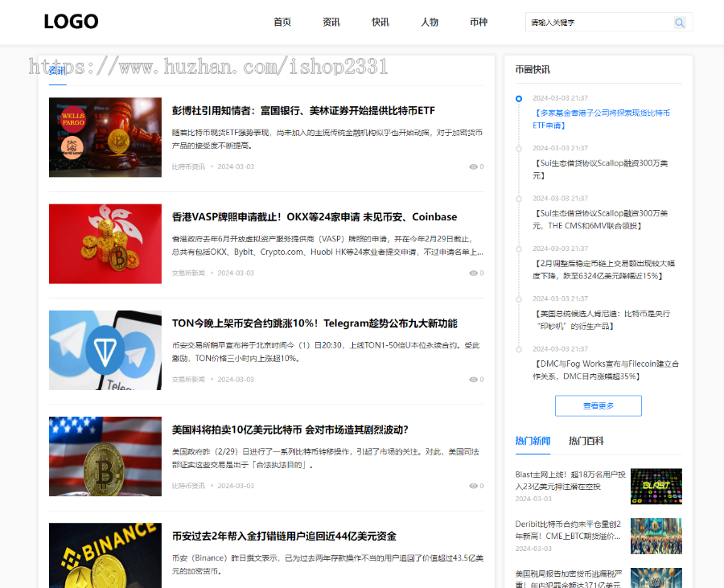Open 首页 in the navigation bar
This screenshot has width=724, height=588.
tap(282, 23)
